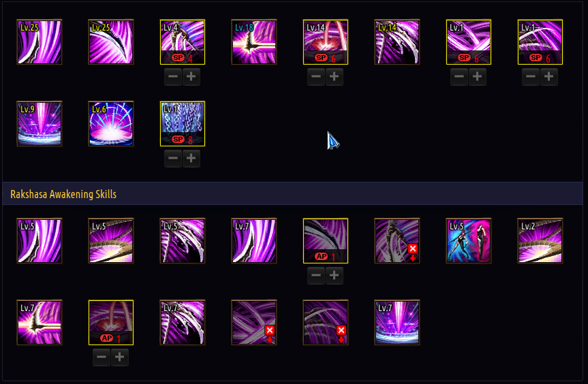Viewport: 588px width, 384px height.
Task: Increase the Lv.14 SP 6 skill with the plus button
Action: [334, 77]
